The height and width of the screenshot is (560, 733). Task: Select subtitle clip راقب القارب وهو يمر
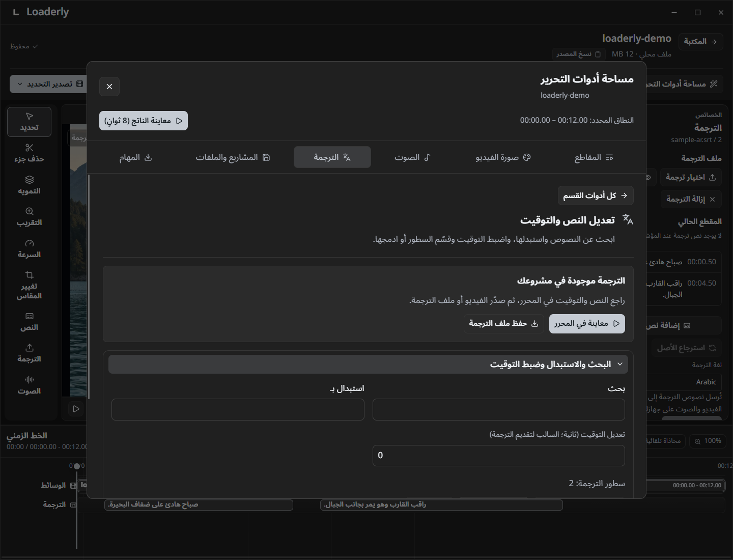(x=441, y=505)
